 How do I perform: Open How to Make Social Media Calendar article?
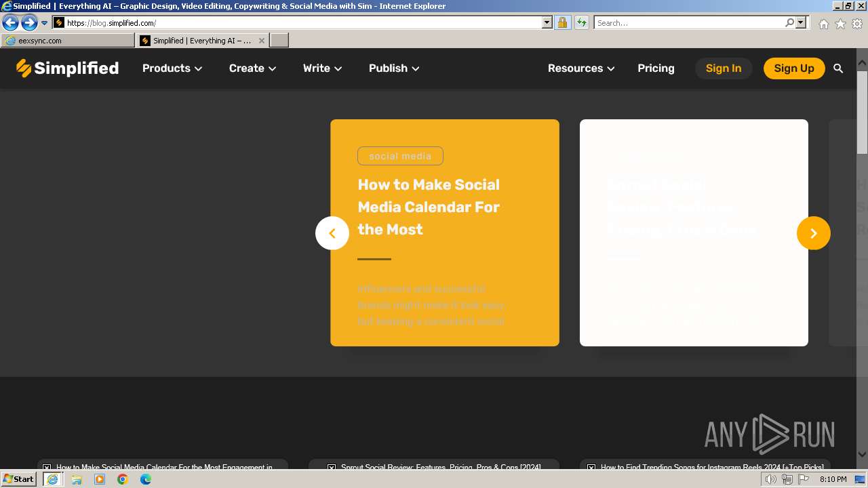[x=429, y=207]
